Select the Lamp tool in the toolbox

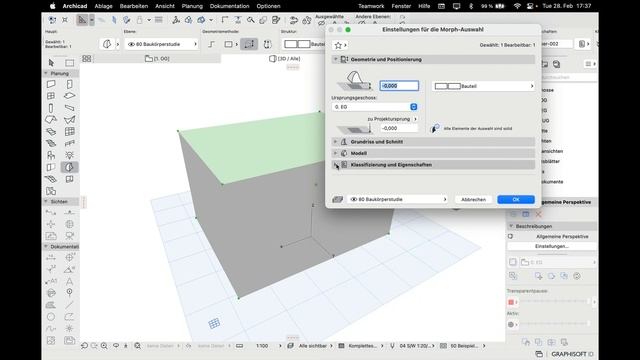point(69,155)
